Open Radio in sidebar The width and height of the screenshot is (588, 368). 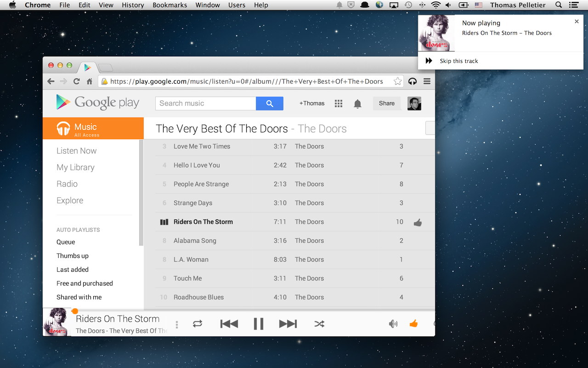point(67,184)
